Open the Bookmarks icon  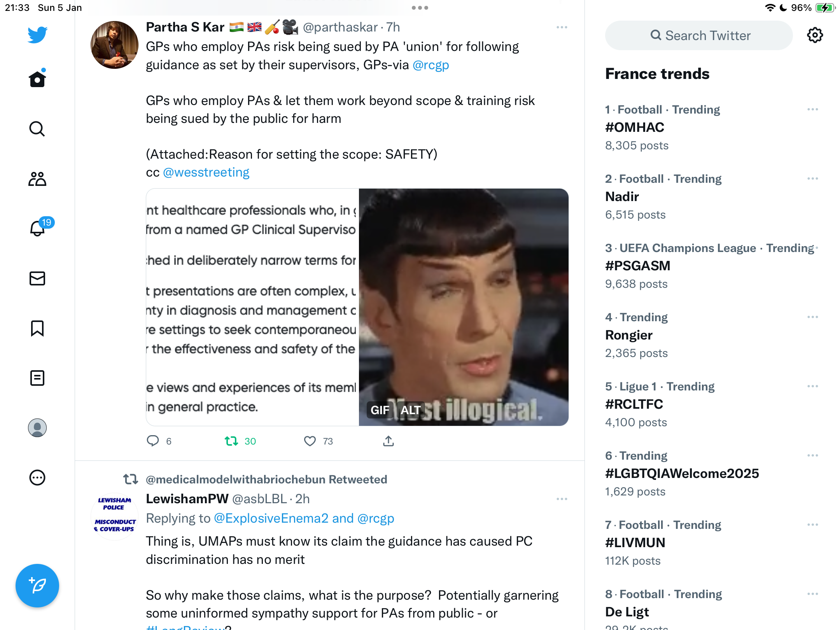tap(37, 328)
